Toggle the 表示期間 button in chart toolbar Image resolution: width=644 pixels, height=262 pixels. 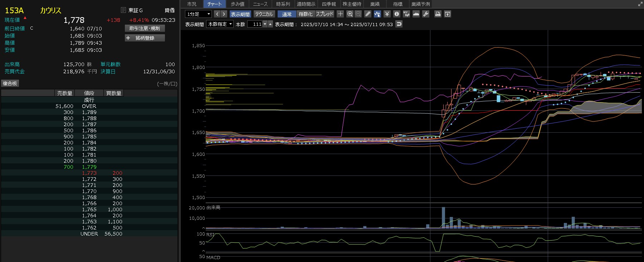pos(240,14)
